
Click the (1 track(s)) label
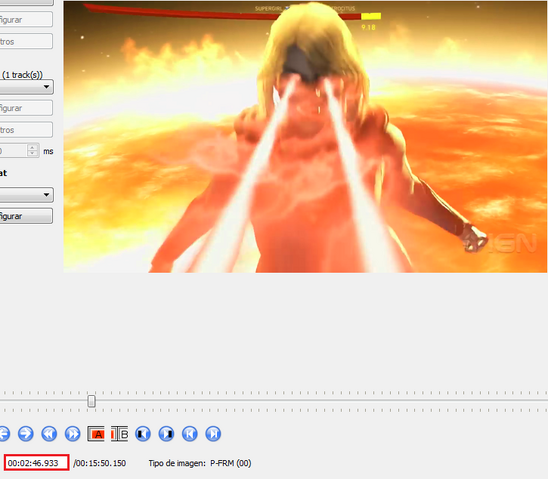point(22,75)
